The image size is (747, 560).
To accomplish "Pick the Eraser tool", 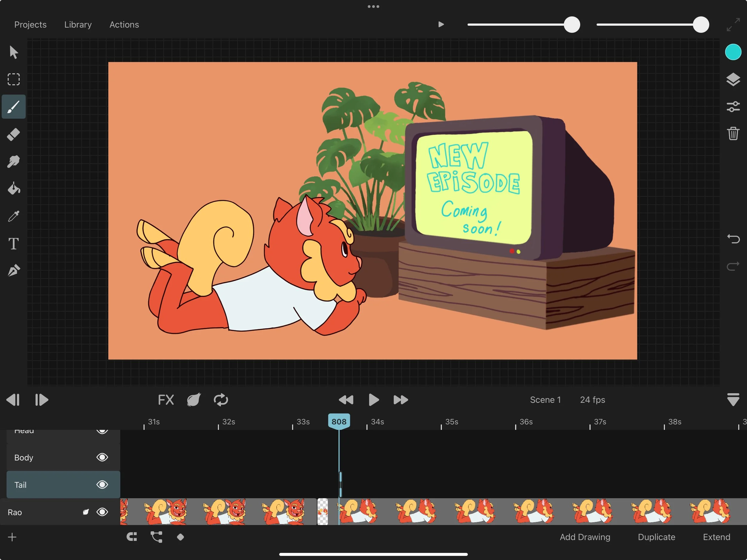I will click(x=13, y=134).
